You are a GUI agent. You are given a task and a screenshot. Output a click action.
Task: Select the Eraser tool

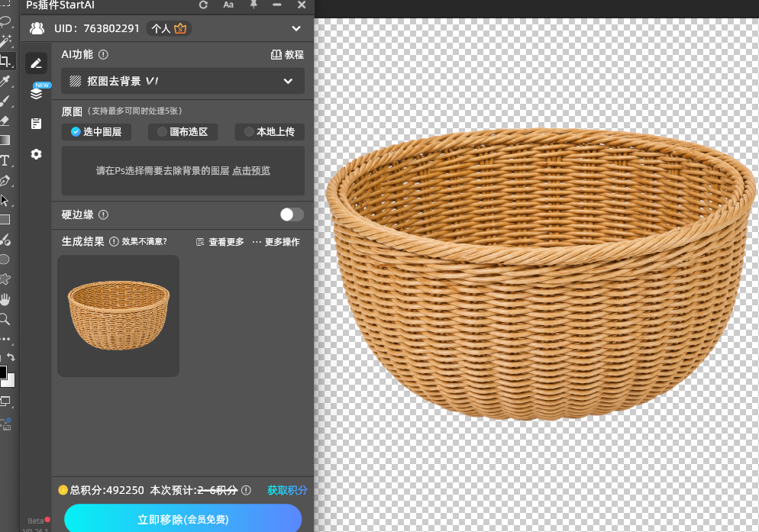click(x=5, y=121)
